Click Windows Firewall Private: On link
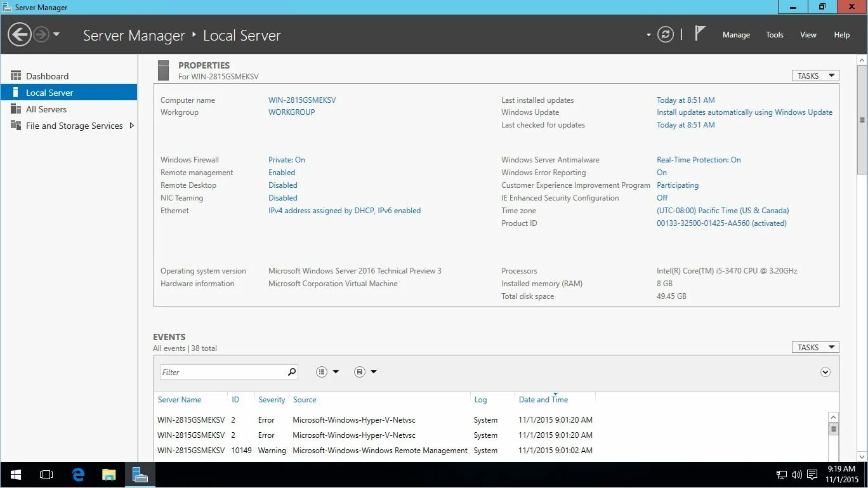Image resolution: width=868 pixels, height=488 pixels. click(287, 159)
